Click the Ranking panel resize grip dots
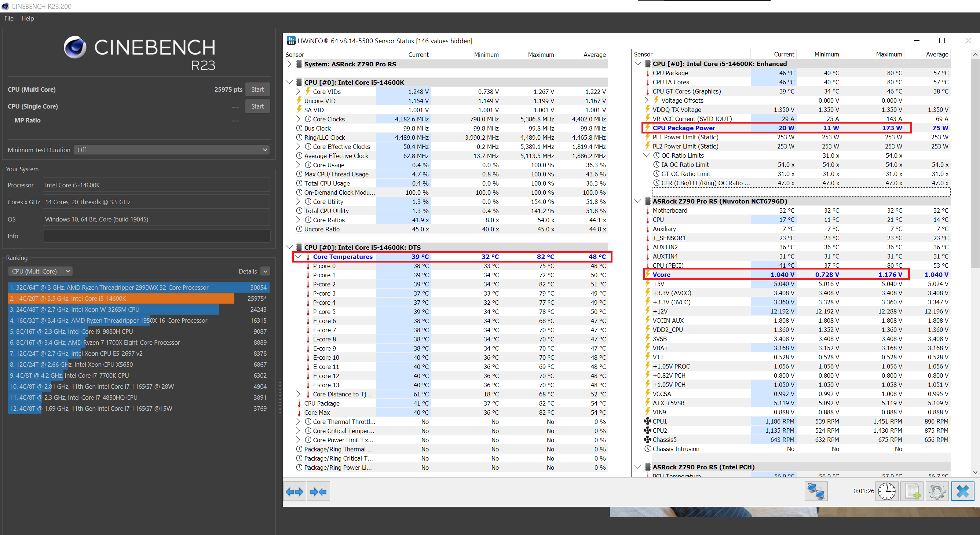This screenshot has height=535, width=980. tap(279, 397)
